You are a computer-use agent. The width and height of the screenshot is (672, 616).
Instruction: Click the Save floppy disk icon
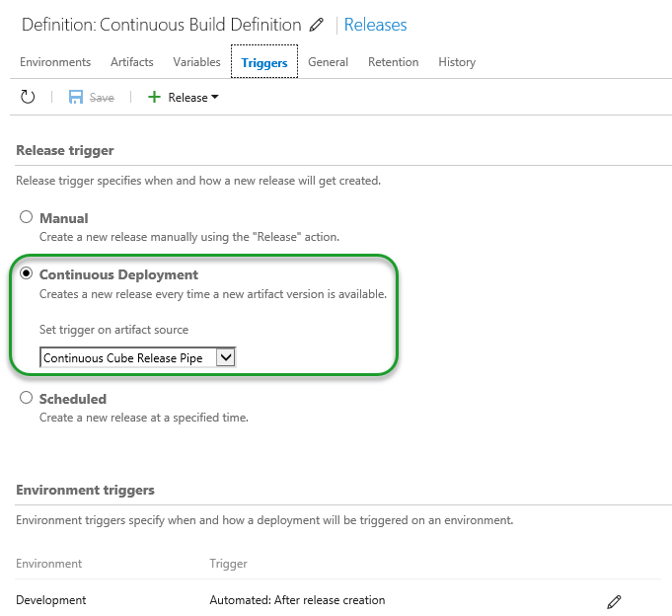76,97
